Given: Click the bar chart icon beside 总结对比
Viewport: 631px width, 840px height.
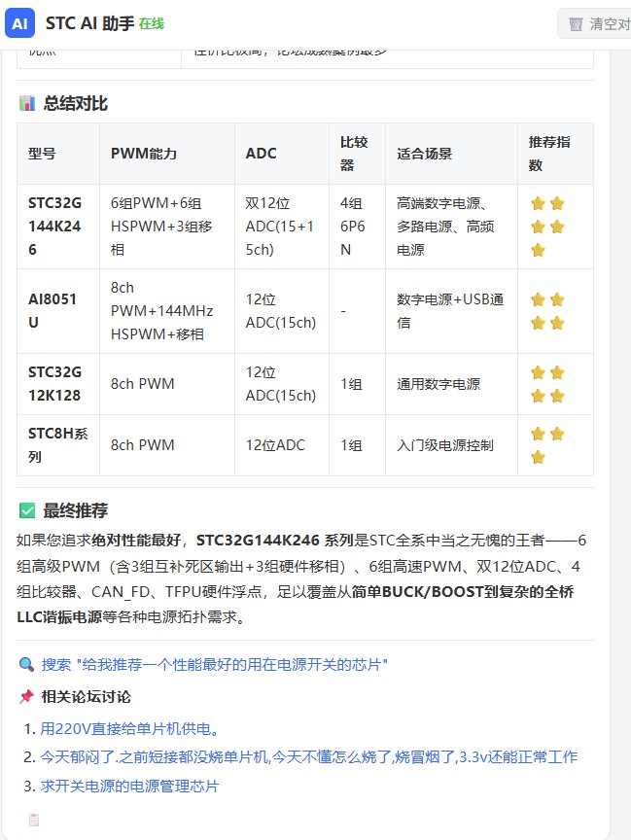Looking at the screenshot, I should [x=27, y=103].
